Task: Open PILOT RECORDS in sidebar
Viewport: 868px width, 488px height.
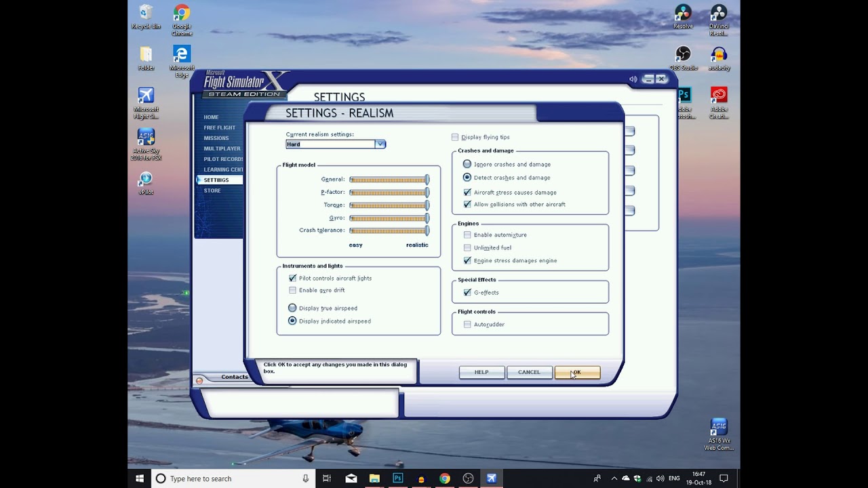Action: click(x=223, y=159)
